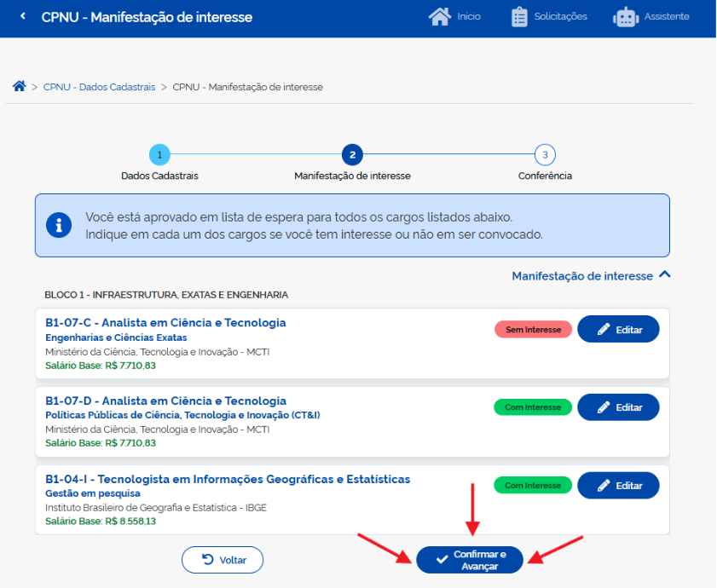The height and width of the screenshot is (588, 717).
Task: Select step 1 Dados Cadastrais
Action: point(159,155)
